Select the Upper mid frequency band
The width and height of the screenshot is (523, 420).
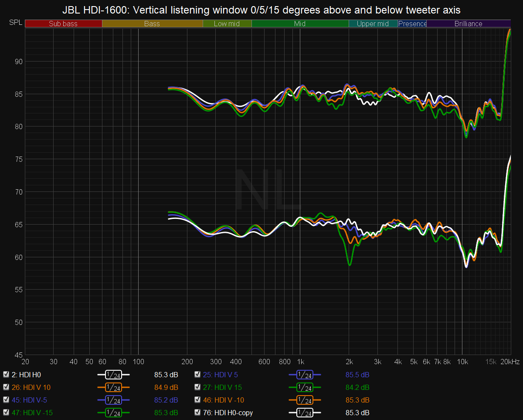click(x=373, y=24)
